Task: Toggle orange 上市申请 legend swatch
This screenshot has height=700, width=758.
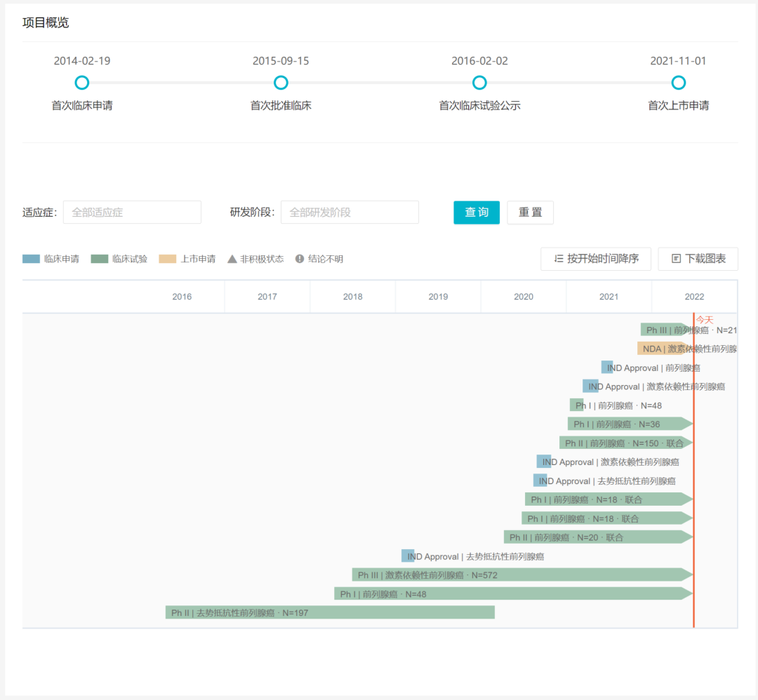Action: coord(168,259)
